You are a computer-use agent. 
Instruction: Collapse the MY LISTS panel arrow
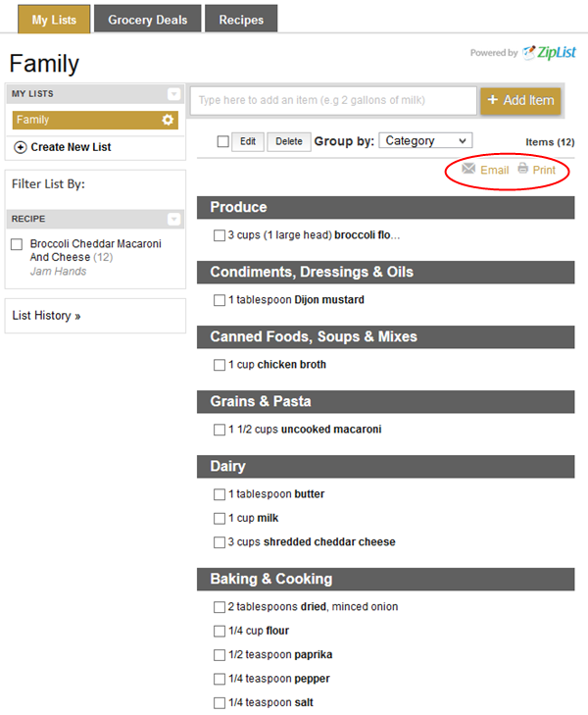click(x=173, y=94)
